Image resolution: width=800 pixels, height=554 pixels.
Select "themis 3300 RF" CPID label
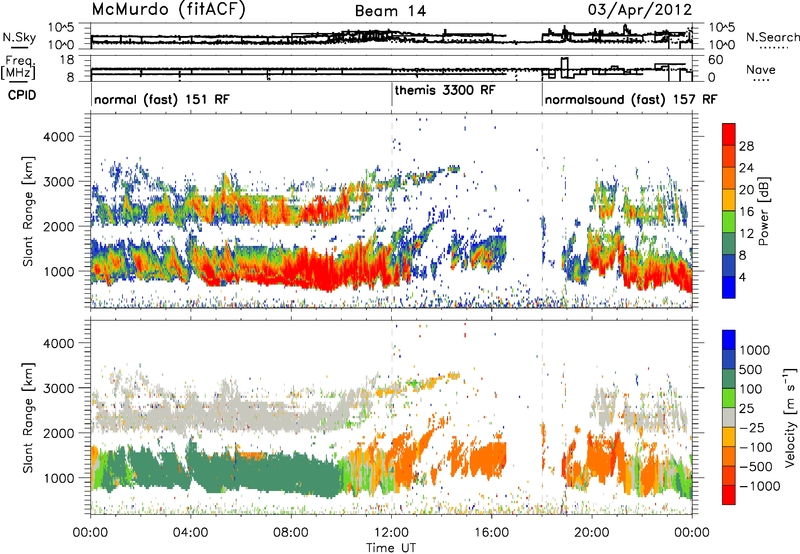tap(445, 90)
